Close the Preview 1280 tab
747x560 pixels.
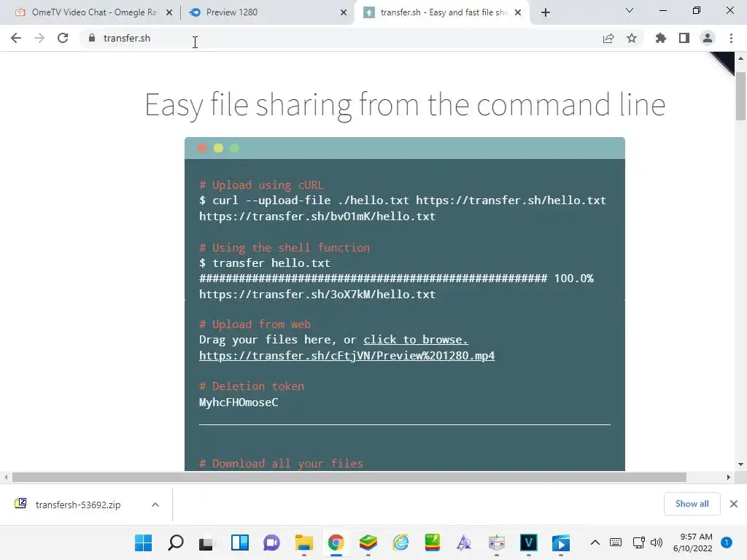coord(344,12)
